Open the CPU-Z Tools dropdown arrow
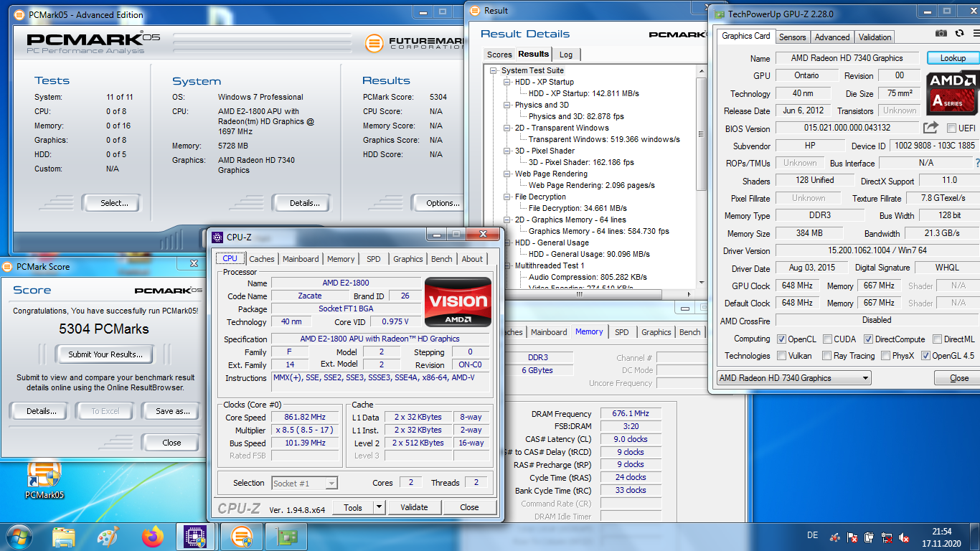Screen dimensions: 980x551 pos(379,507)
